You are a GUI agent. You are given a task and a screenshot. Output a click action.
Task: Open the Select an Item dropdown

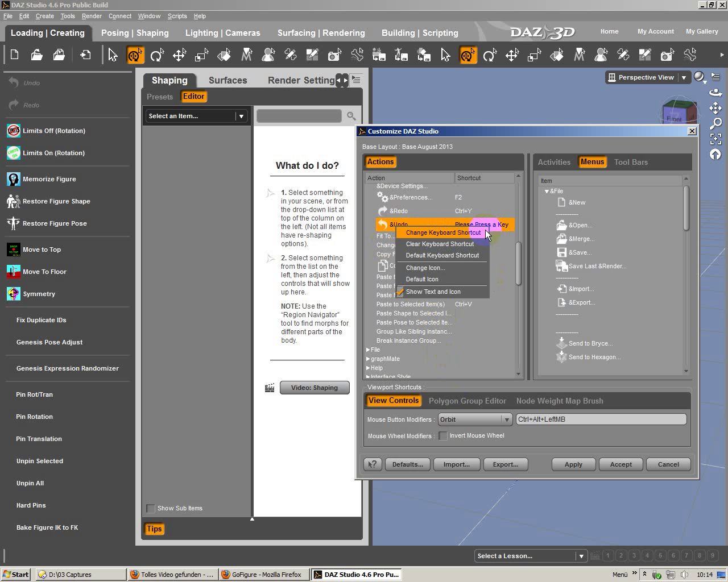[x=196, y=116]
